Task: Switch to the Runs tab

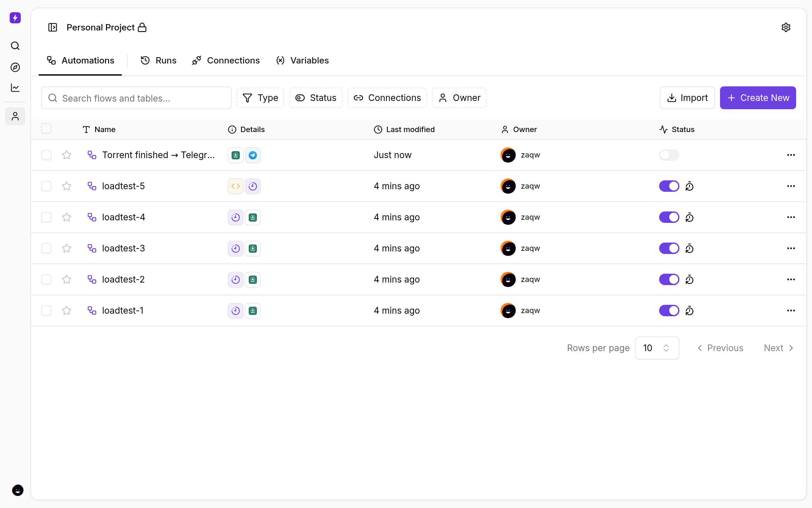Action: (158, 60)
